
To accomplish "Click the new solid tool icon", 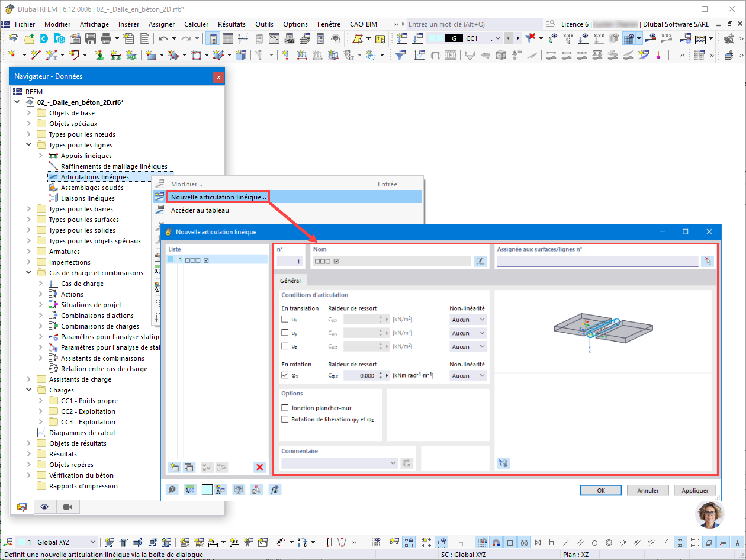I will 241,55.
